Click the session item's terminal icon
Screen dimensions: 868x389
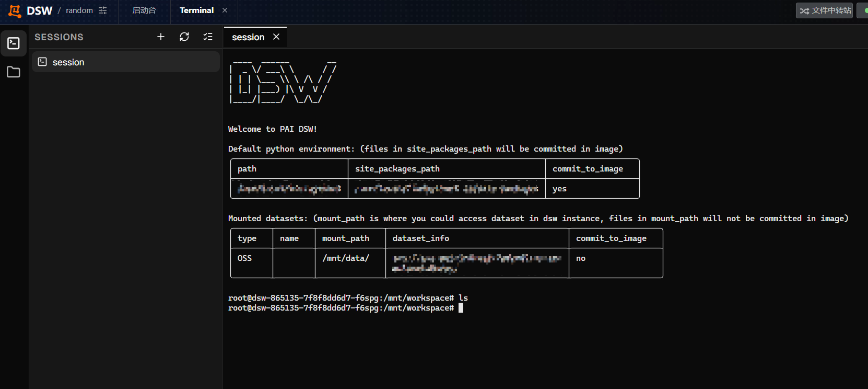coord(43,62)
